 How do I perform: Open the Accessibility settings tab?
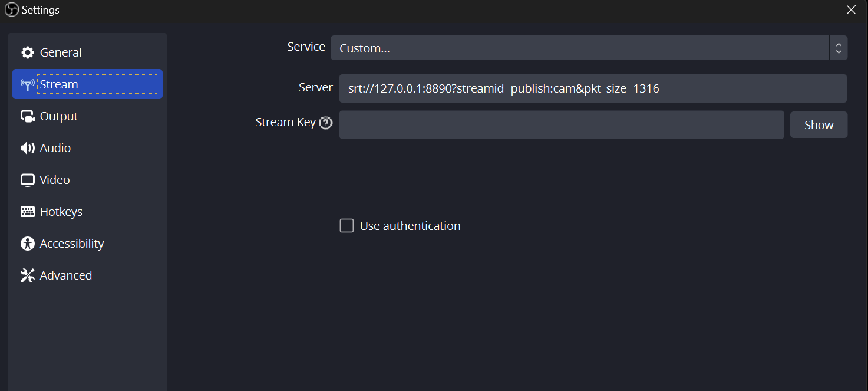tap(87, 244)
